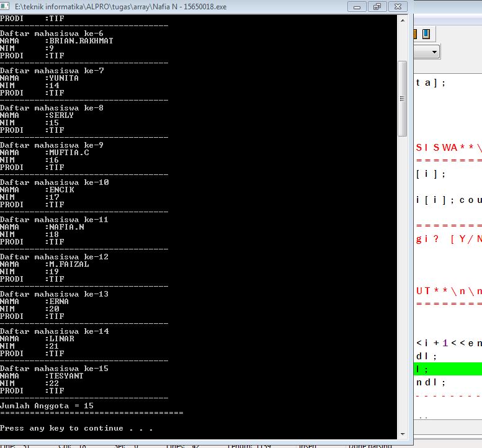Click the NIM value ':22'
Viewport: 482px width, 448px height.
(x=51, y=383)
